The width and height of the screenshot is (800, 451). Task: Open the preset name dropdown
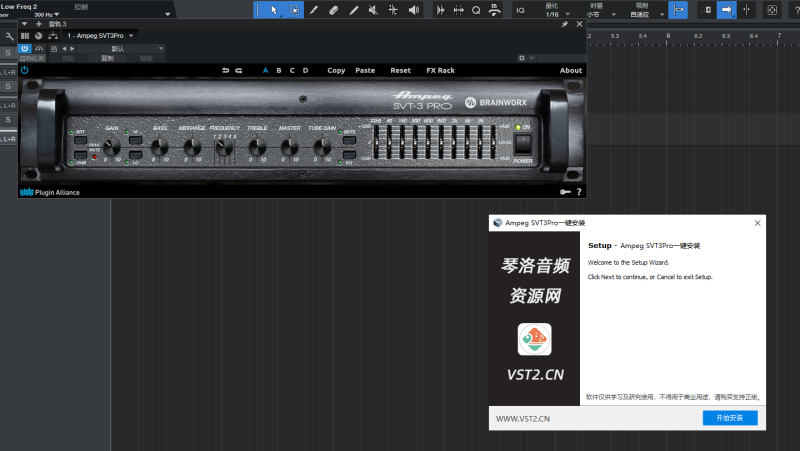(x=120, y=48)
